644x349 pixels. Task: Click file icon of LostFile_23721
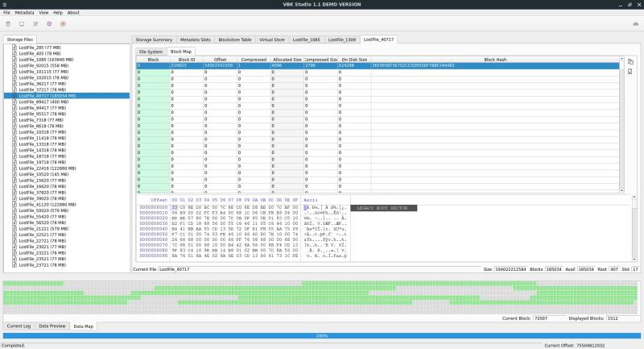(x=14, y=264)
